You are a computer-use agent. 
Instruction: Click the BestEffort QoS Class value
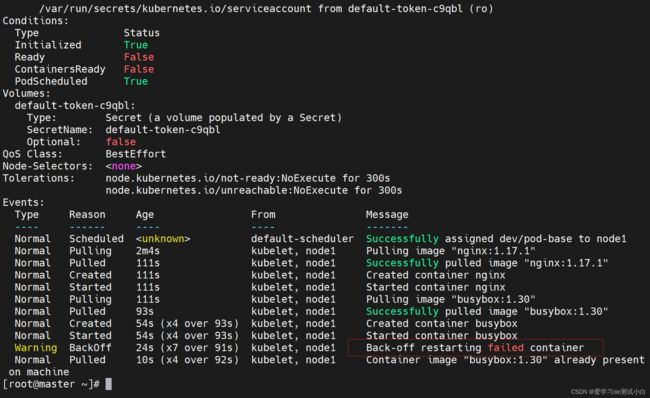click(x=136, y=154)
